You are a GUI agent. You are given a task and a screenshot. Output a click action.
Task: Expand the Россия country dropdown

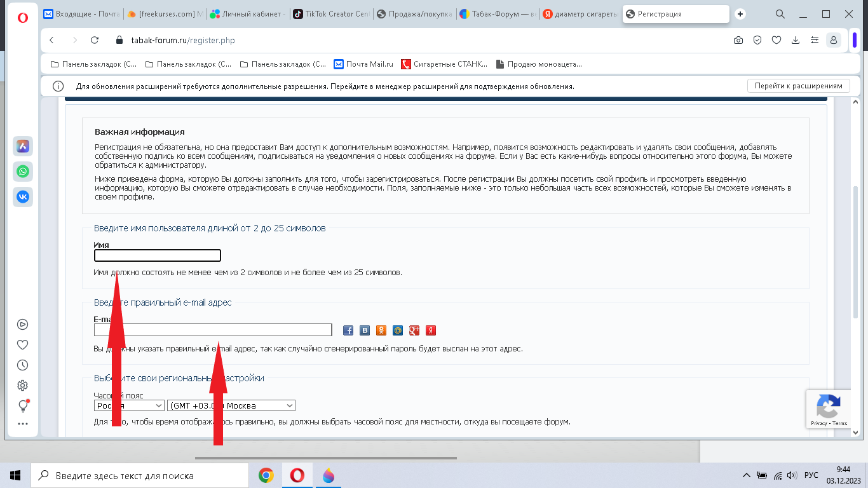(x=129, y=405)
